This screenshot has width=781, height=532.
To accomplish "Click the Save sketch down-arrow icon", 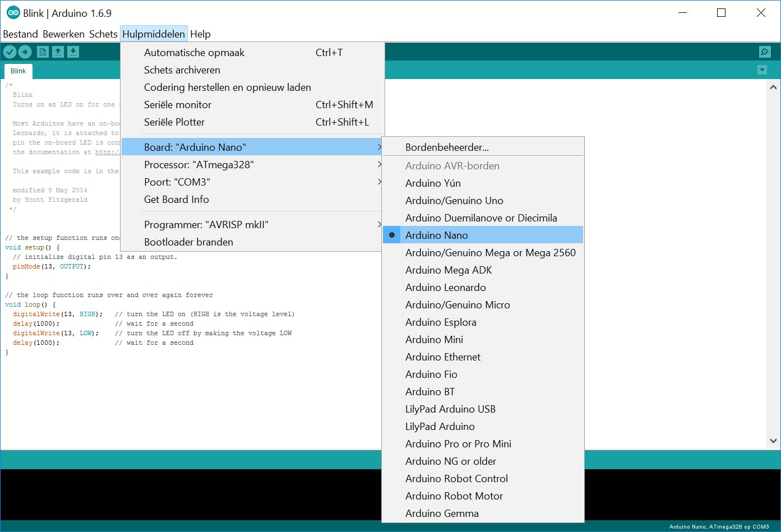I will pos(73,52).
